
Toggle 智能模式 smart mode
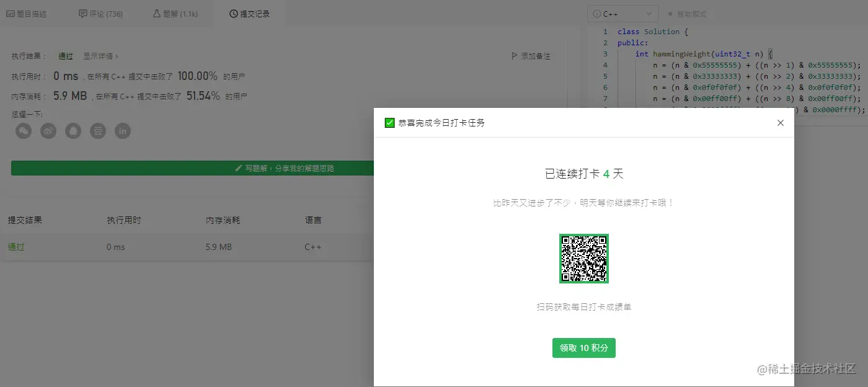(x=687, y=14)
